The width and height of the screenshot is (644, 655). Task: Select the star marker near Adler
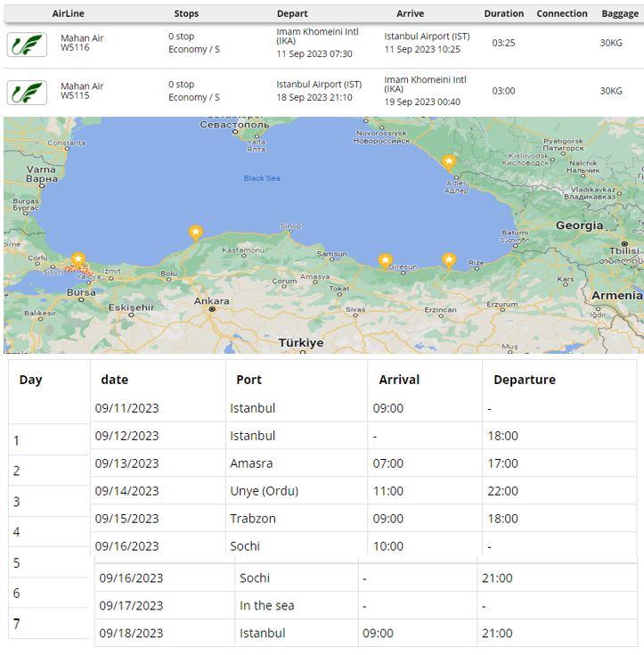(x=449, y=162)
